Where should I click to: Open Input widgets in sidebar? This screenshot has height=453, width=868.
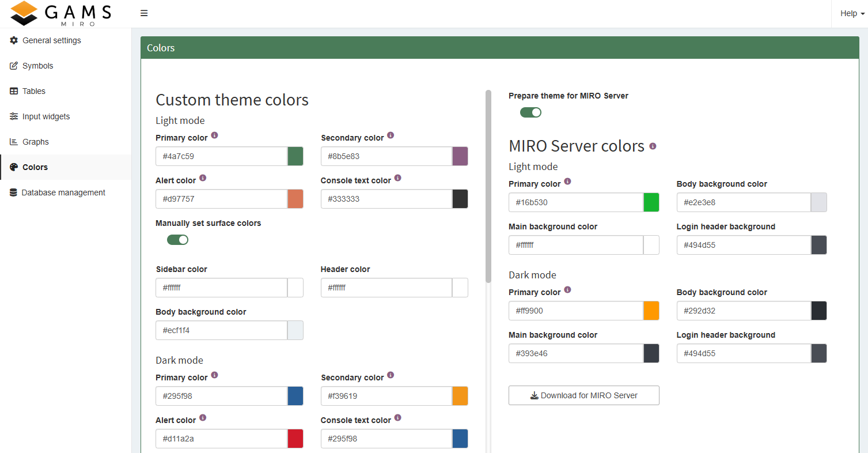click(x=66, y=116)
